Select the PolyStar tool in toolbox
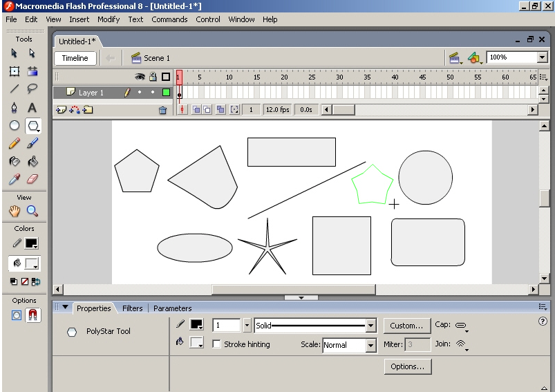The height and width of the screenshot is (392, 555). pos(33,126)
